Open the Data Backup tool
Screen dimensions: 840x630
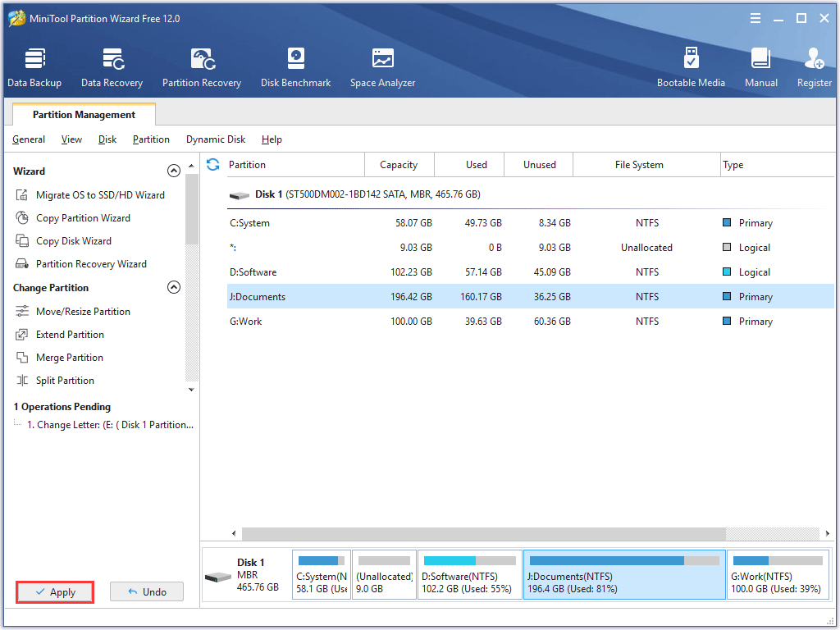tap(34, 67)
